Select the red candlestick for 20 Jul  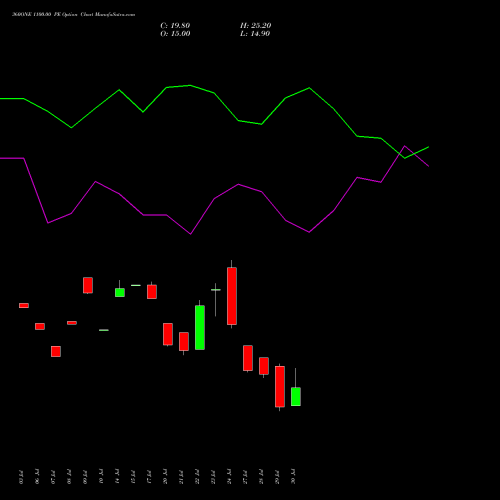pyautogui.click(x=168, y=334)
